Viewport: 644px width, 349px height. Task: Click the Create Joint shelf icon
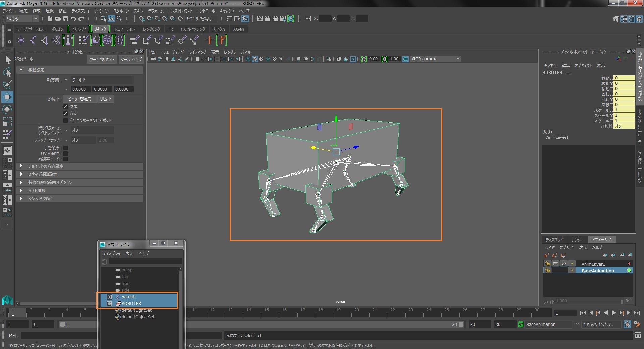[33, 40]
